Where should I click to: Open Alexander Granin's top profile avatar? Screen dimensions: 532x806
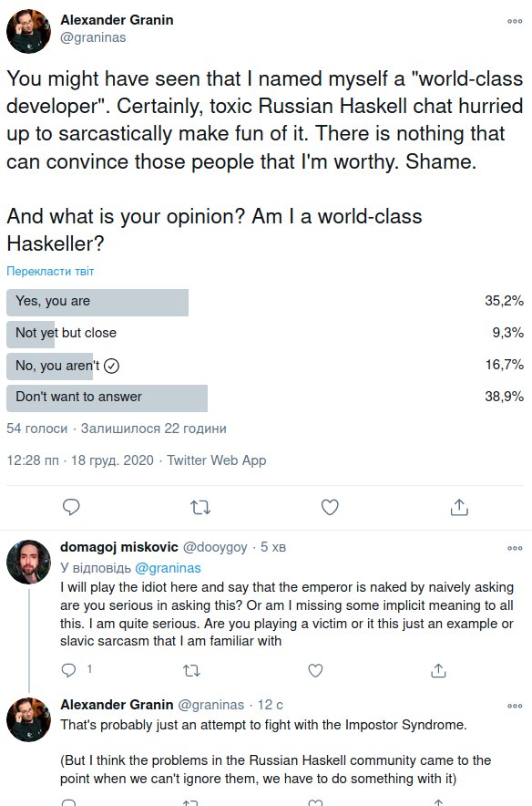tap(29, 31)
